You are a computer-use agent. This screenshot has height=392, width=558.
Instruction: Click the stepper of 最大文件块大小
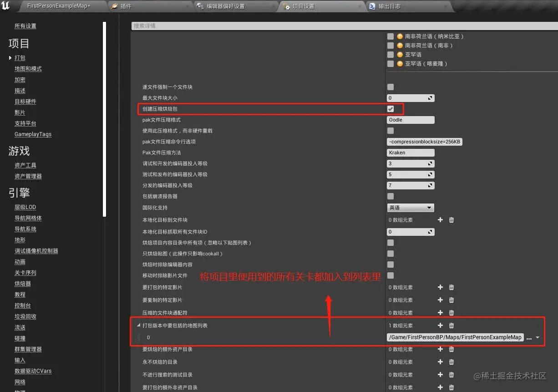[x=430, y=98]
